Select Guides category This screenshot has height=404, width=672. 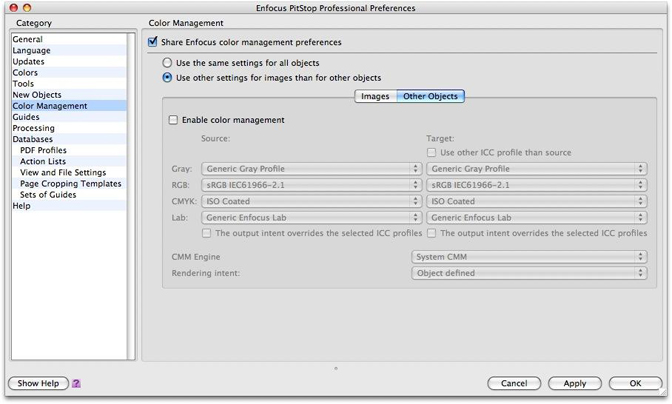click(x=69, y=117)
